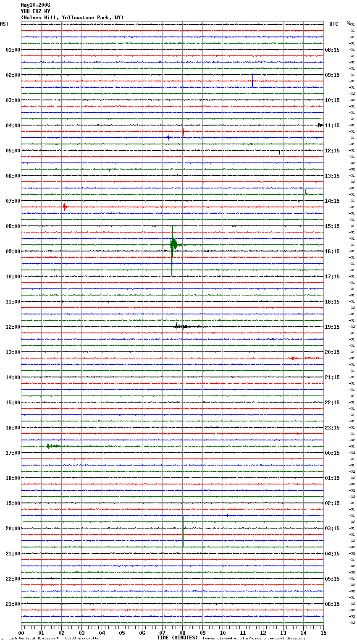Screen dimensions: 357x644
Task: Click the 19:15 UTC time label
Action: [x=332, y=327]
